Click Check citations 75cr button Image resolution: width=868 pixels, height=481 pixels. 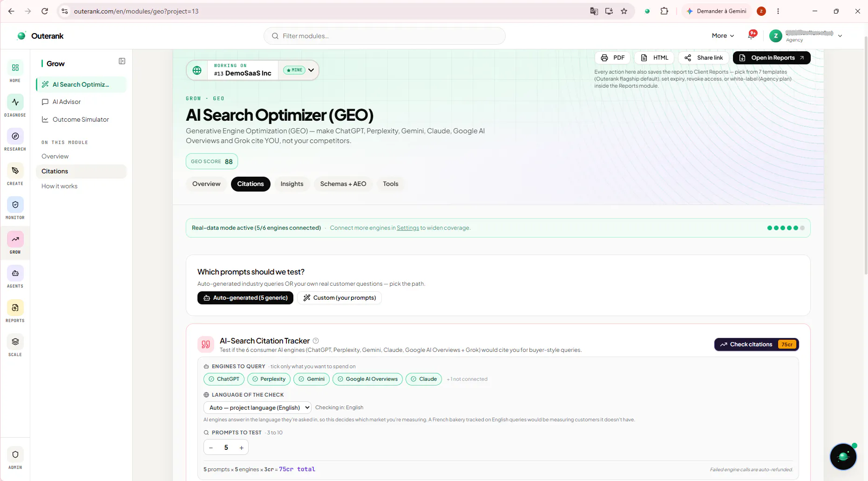(x=757, y=344)
